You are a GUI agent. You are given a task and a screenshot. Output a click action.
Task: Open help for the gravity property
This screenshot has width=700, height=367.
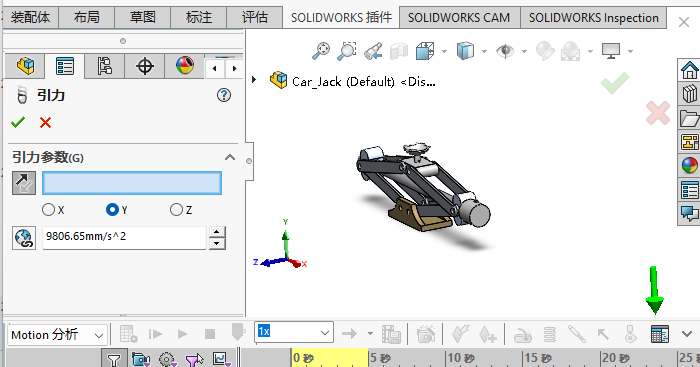click(224, 95)
